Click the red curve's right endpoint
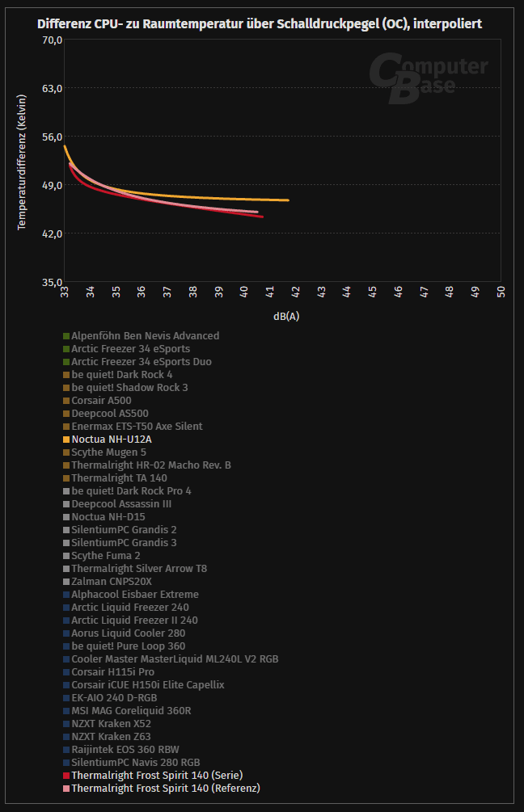The width and height of the screenshot is (524, 812). pos(262,217)
